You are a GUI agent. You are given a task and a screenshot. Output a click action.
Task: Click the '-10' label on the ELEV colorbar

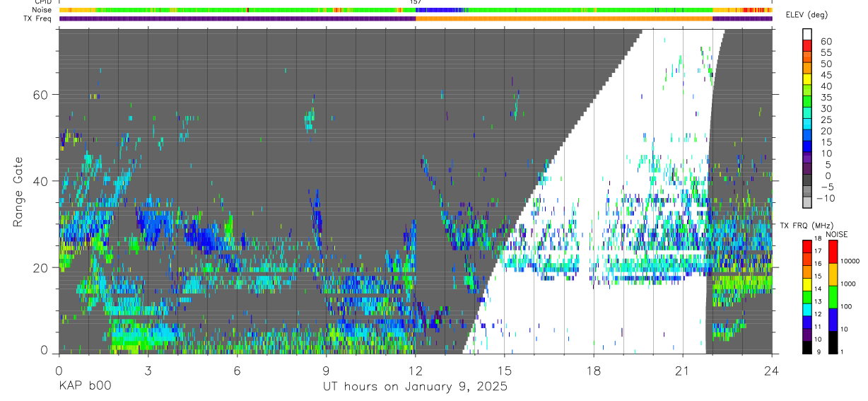pos(826,199)
